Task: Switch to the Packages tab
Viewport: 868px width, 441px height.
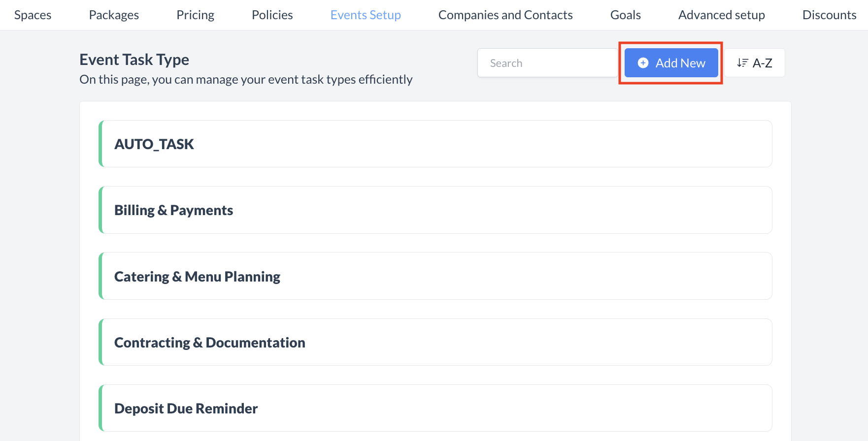Action: point(114,15)
